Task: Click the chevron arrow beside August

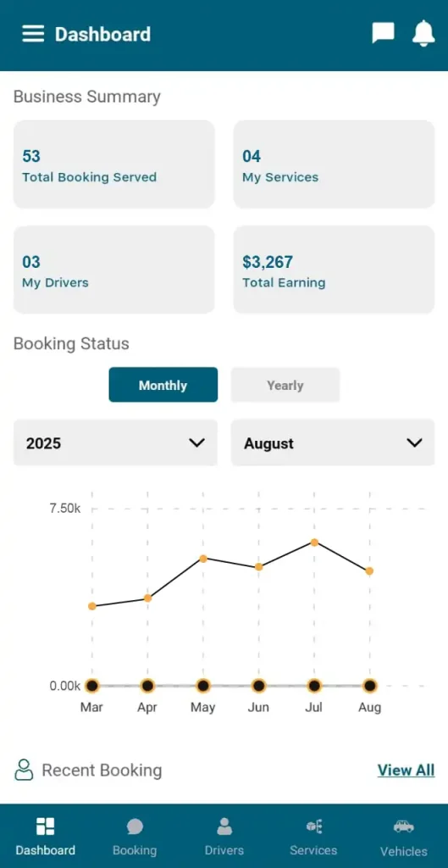Action: [x=414, y=442]
